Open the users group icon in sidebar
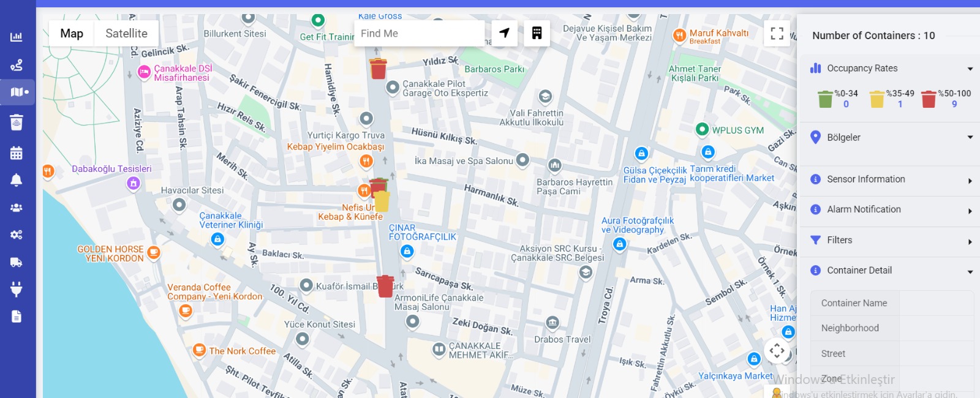The width and height of the screenshot is (980, 398). 17,208
